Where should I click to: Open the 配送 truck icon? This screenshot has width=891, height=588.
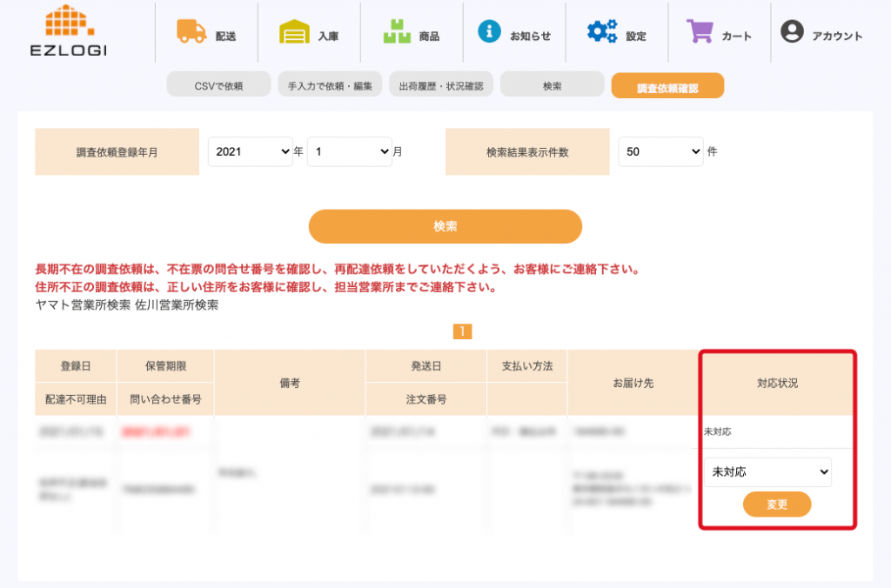(x=191, y=31)
